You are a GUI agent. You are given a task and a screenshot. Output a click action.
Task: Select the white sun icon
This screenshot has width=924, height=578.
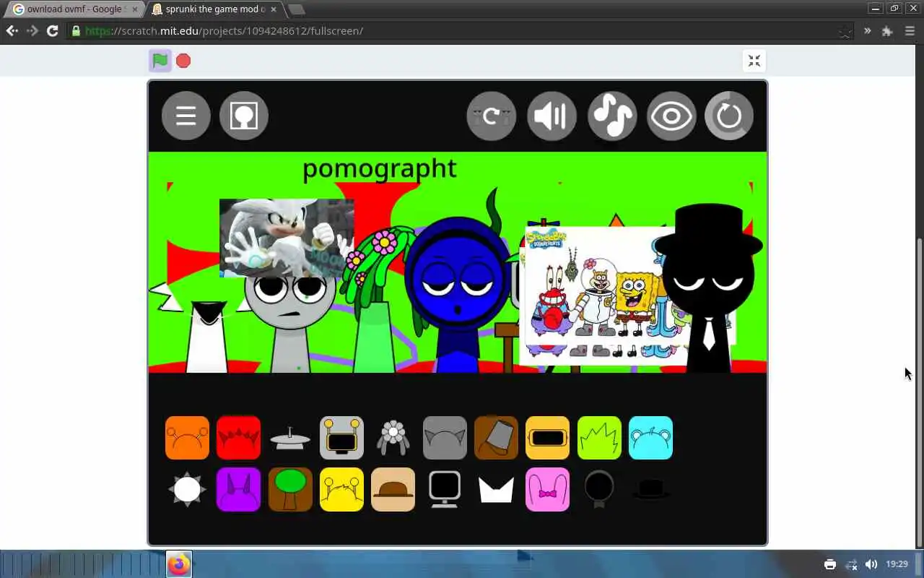(x=187, y=489)
